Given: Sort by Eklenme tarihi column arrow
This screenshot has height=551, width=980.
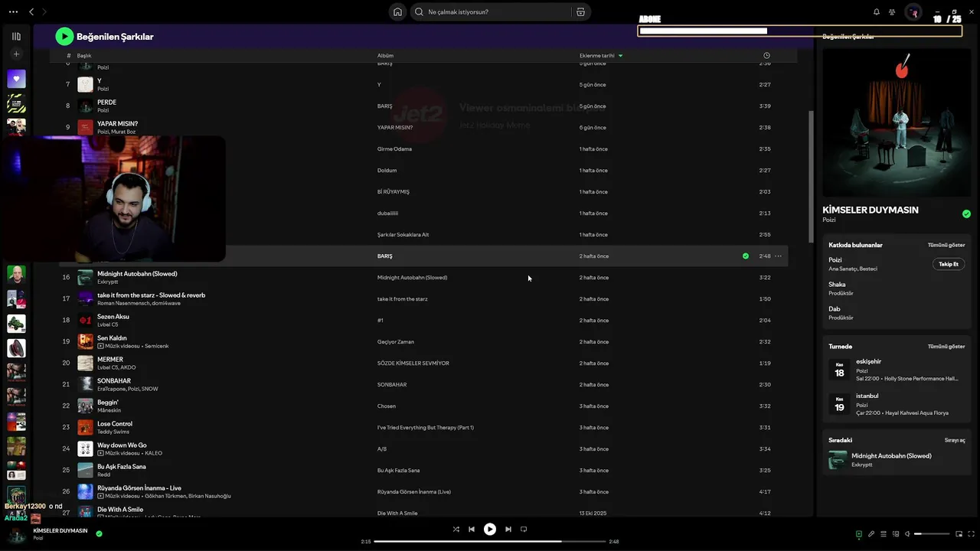Looking at the screenshot, I should coord(620,56).
